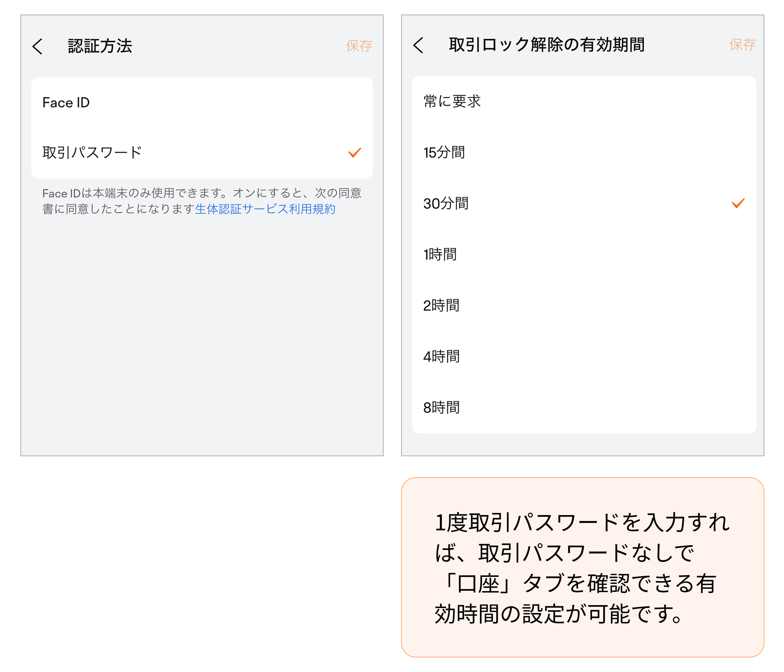Go back from 取引ロック解除の有効期間 screen
Screen dimensions: 784x672
click(x=418, y=45)
